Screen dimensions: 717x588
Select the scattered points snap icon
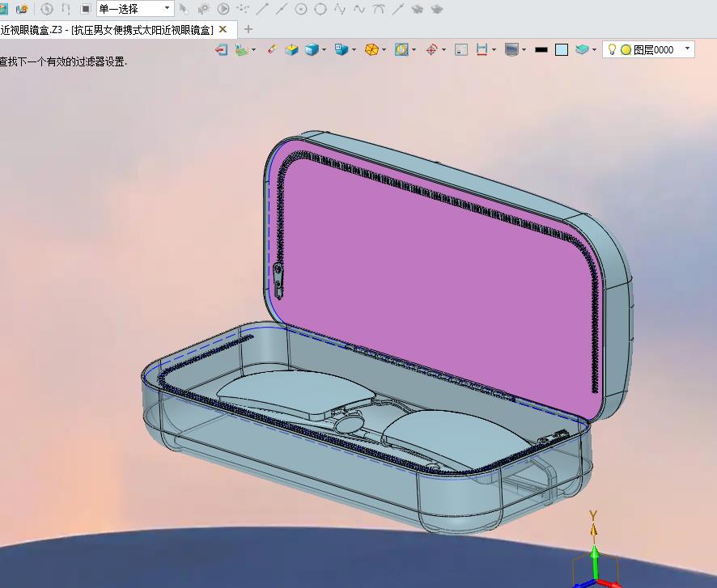243,9
